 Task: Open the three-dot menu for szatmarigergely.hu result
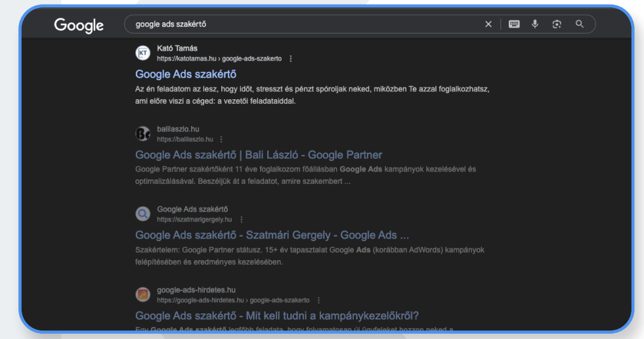[x=242, y=219]
